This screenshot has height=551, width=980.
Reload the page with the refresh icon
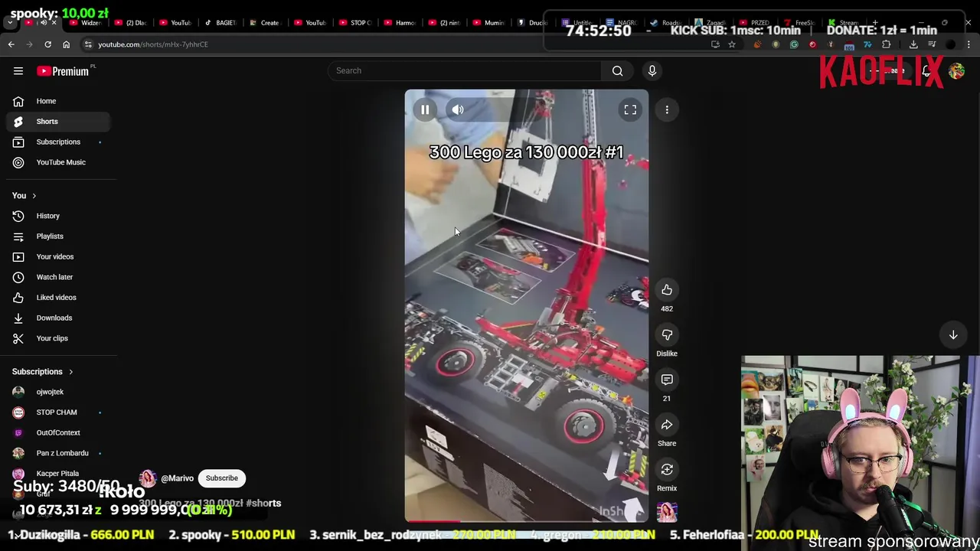click(x=47, y=44)
